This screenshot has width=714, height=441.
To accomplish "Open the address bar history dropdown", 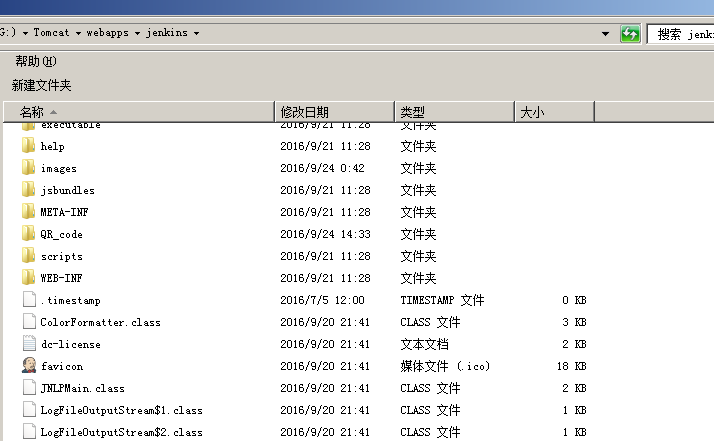I will (605, 34).
